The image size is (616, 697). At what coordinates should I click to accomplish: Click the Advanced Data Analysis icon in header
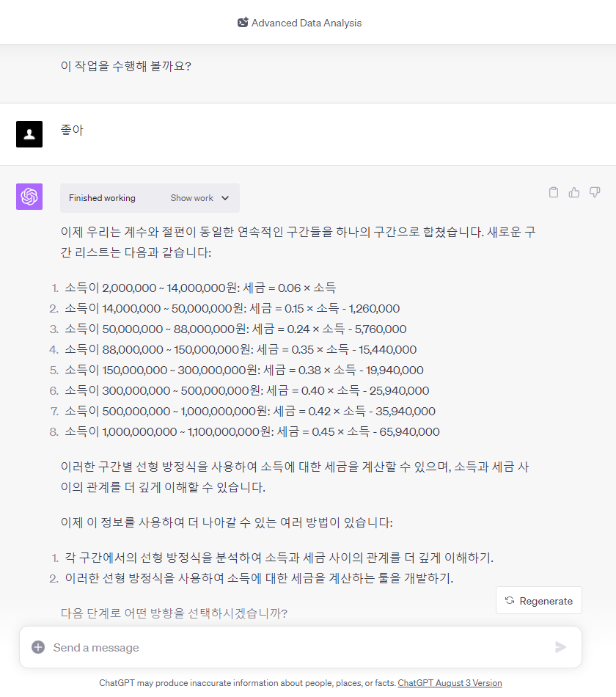coord(243,23)
